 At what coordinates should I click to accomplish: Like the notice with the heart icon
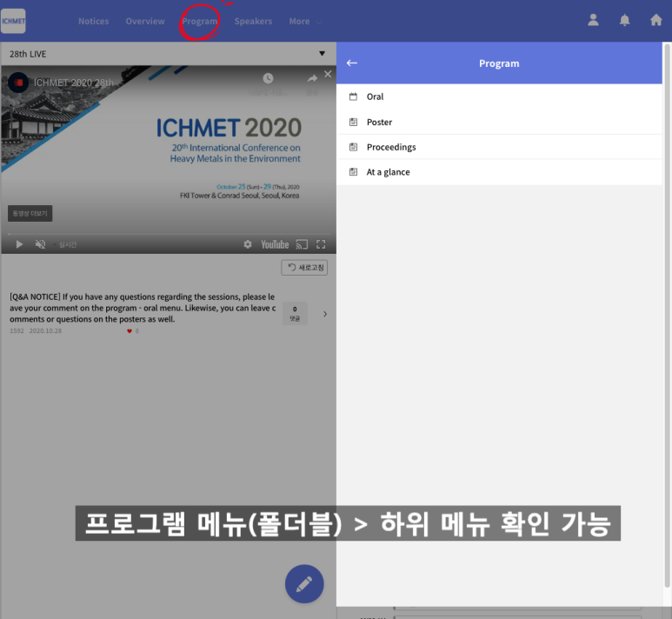pyautogui.click(x=130, y=331)
